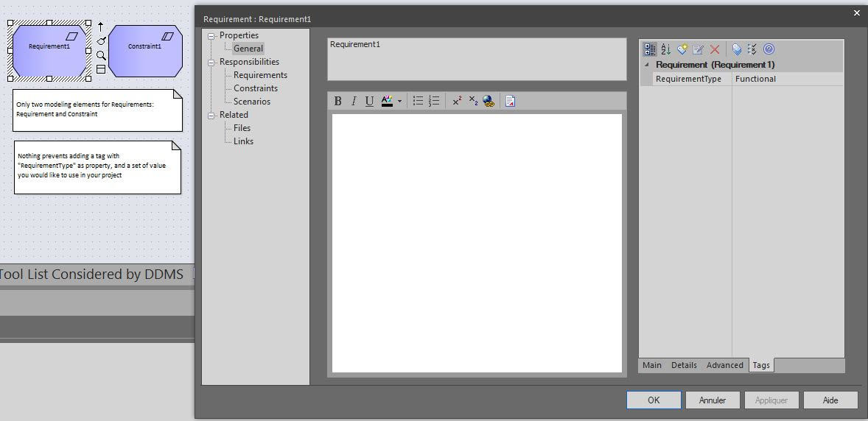
Task: Sort tagged values alphabetically
Action: pos(666,49)
